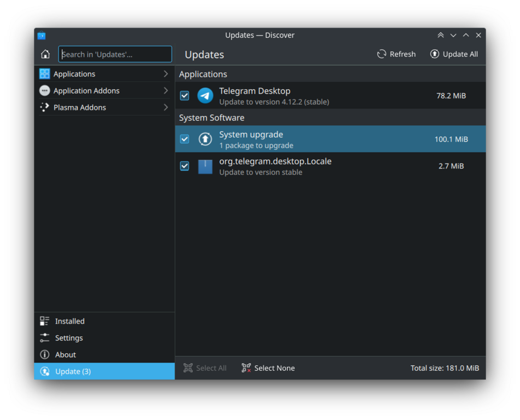520x420 pixels.
Task: Expand the Application Addons chevron
Action: (166, 91)
